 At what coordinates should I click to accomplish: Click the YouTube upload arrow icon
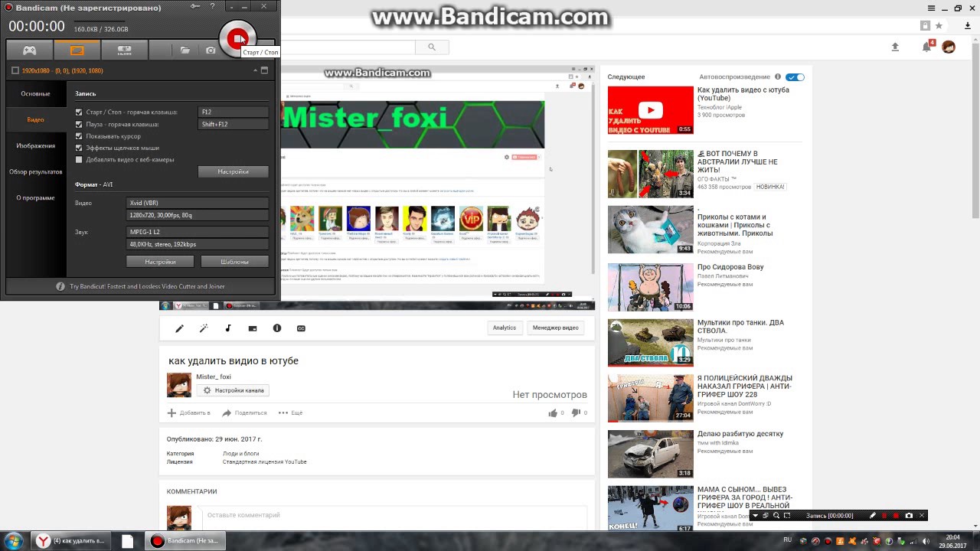[x=895, y=47]
